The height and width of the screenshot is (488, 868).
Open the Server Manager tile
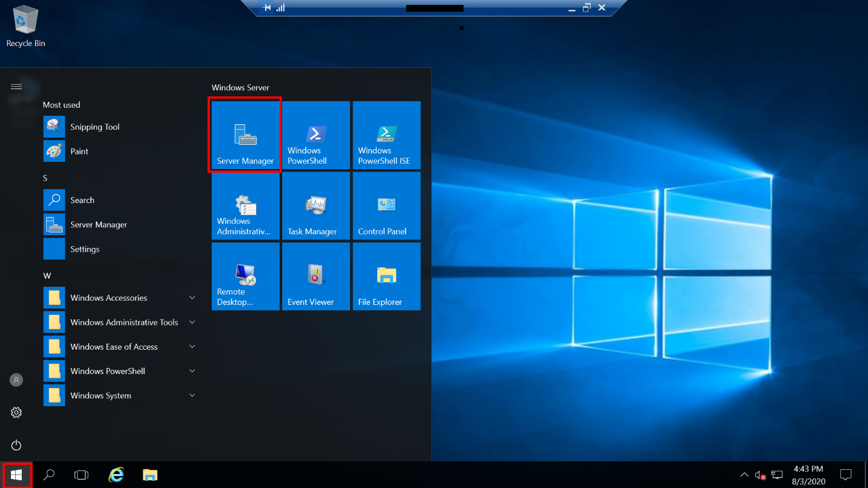[245, 135]
